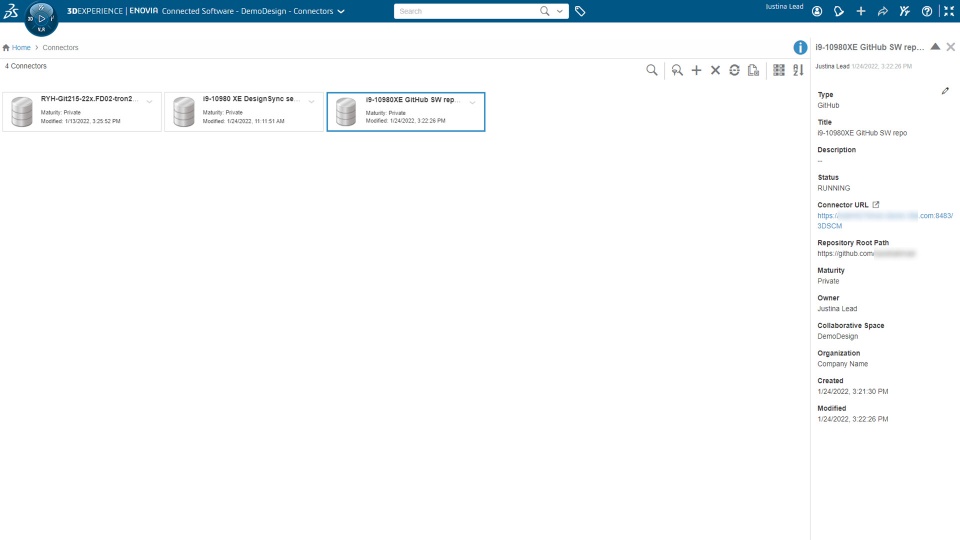Click the Repository Root Path github value
Screen dimensions: 960x540
pyautogui.click(x=866, y=253)
